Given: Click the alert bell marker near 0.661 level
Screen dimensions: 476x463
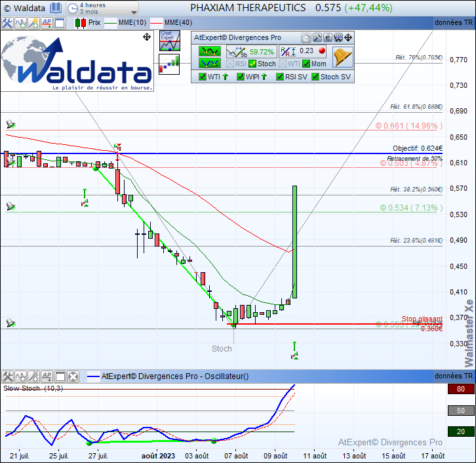Looking at the screenshot, I should point(10,124).
